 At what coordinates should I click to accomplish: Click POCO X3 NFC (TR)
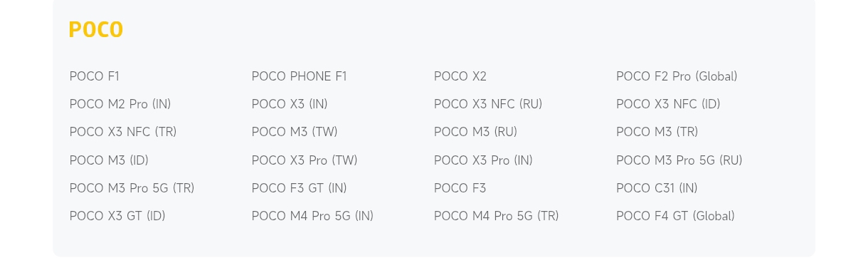tap(123, 132)
